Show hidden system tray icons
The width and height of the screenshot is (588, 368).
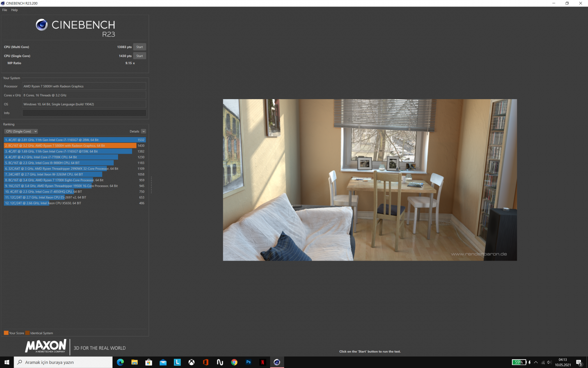[536, 362]
